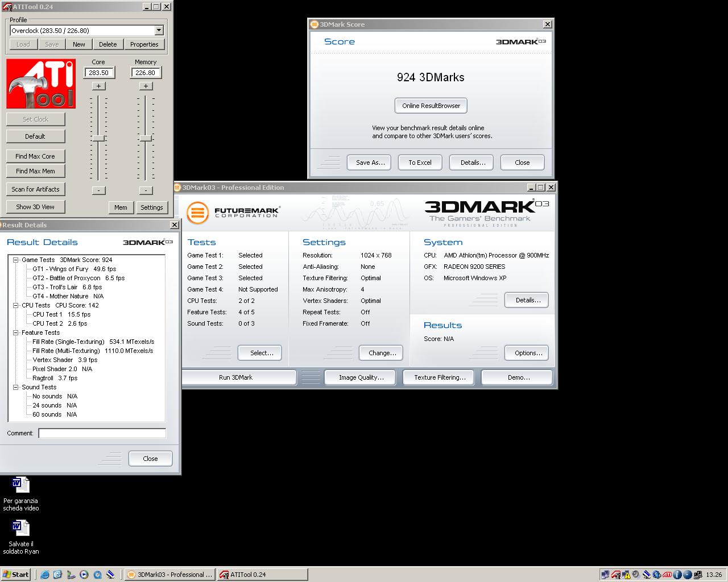Click New profile button in ATITool
728x582 pixels.
point(79,44)
